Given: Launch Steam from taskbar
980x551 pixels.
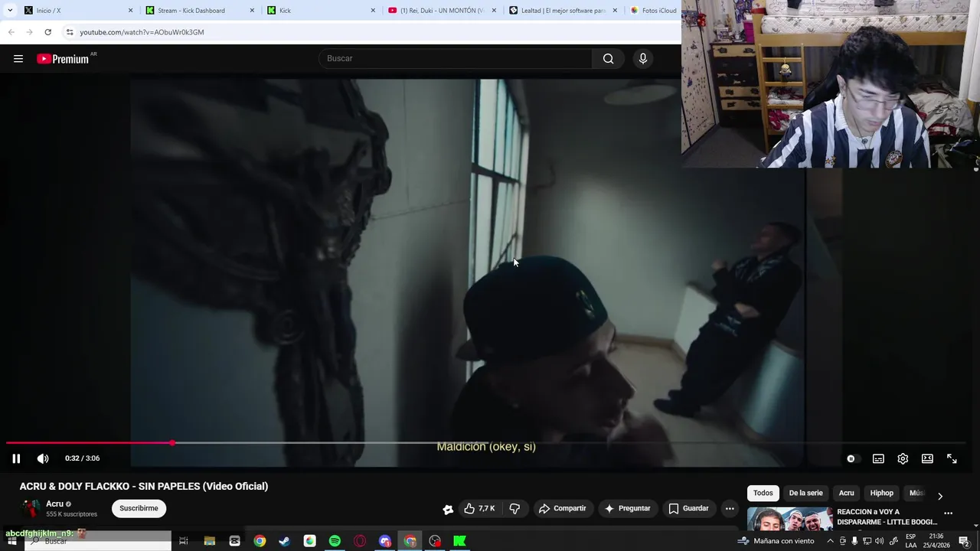Looking at the screenshot, I should [284, 541].
